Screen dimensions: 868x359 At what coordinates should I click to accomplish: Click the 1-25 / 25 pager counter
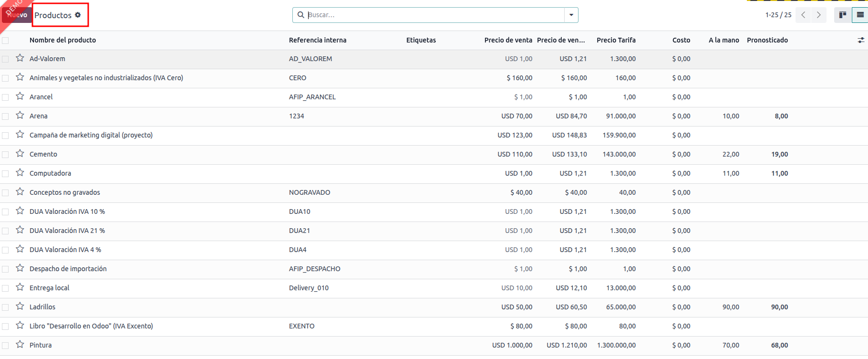point(778,15)
